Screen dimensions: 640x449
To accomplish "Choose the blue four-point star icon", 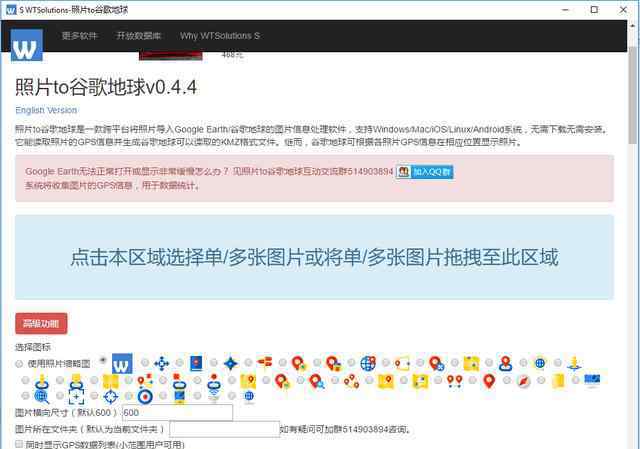I will (x=231, y=363).
